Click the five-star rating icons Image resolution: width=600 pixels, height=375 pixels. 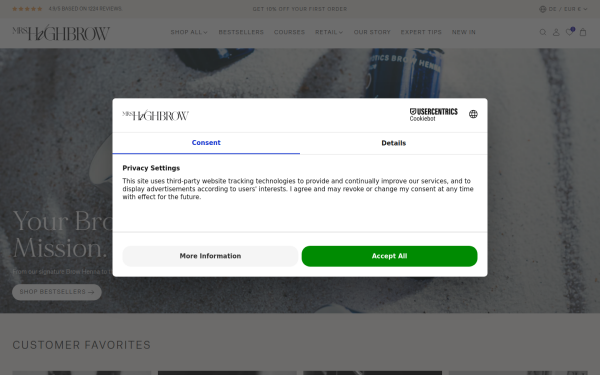[27, 9]
